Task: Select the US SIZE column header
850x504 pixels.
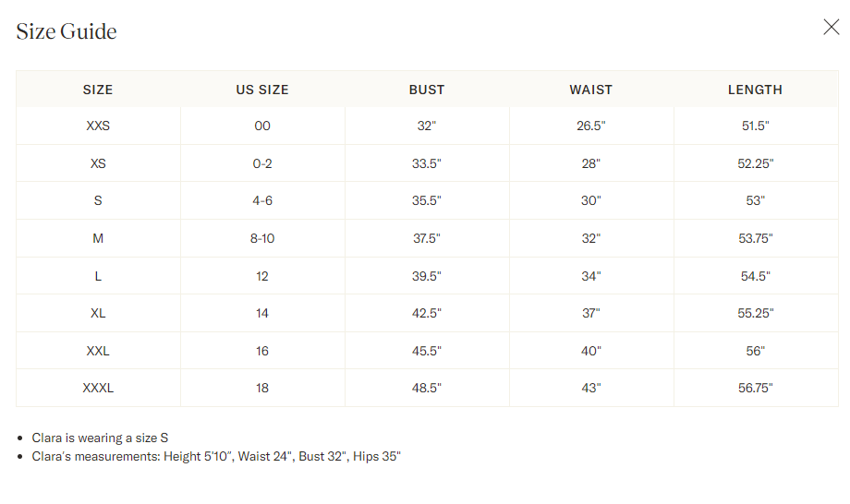Action: [x=262, y=90]
